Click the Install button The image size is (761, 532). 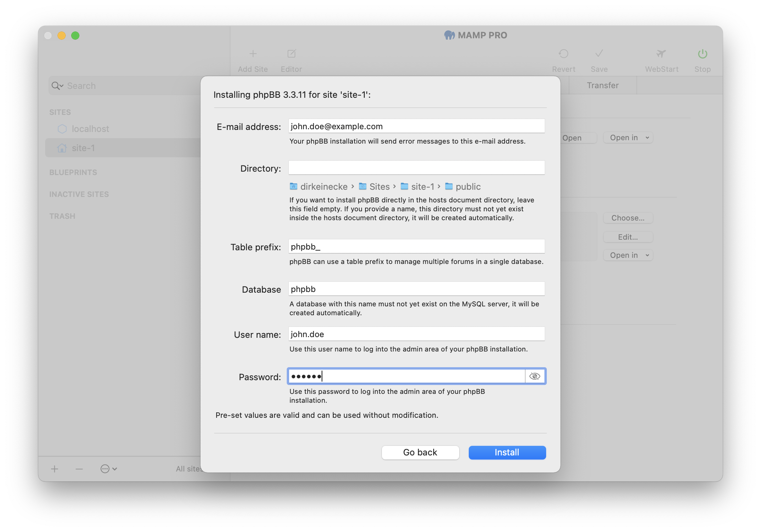(507, 452)
